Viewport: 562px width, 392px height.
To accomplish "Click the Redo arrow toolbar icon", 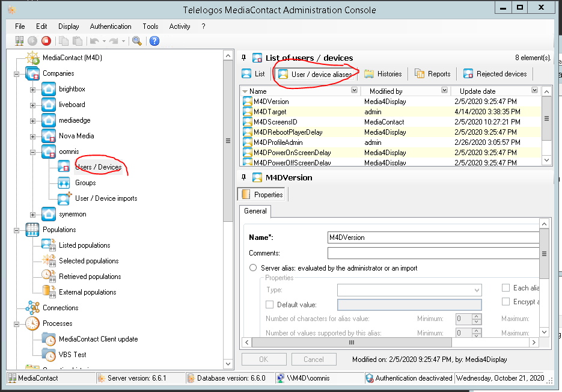I will pos(114,41).
